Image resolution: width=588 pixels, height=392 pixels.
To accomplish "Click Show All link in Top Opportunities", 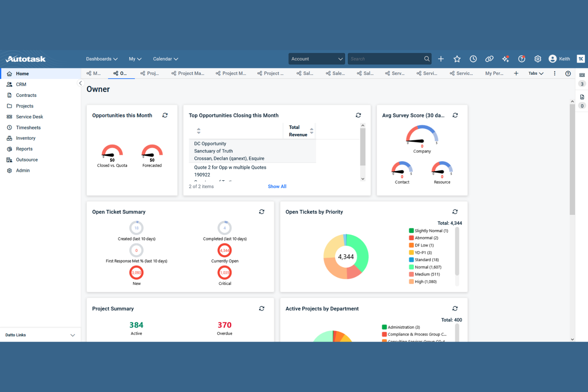I will pyautogui.click(x=277, y=187).
